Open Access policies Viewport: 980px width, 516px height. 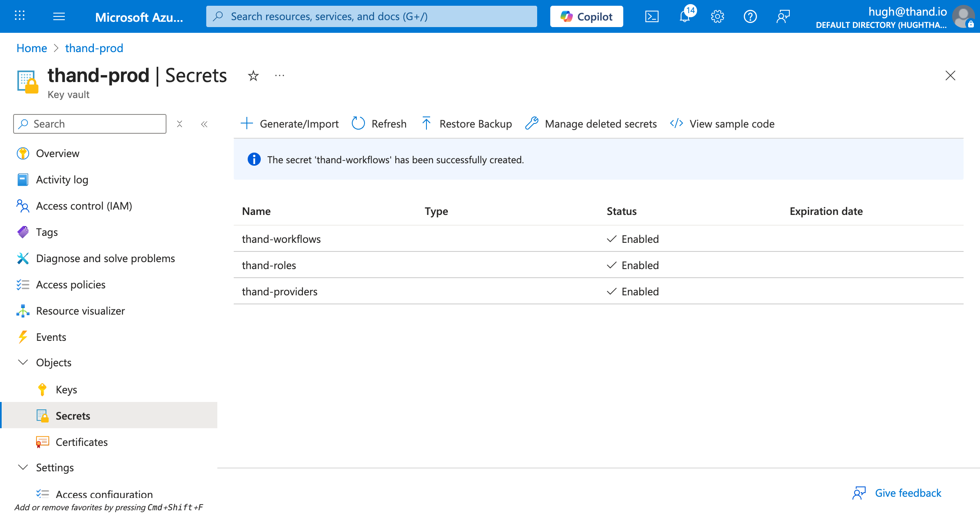70,284
